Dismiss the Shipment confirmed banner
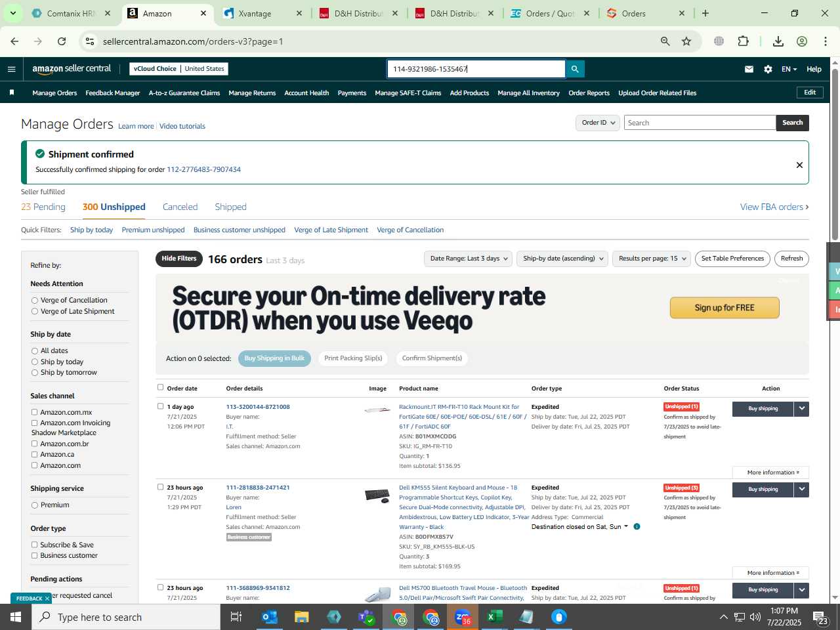This screenshot has width=840, height=630. pyautogui.click(x=799, y=165)
